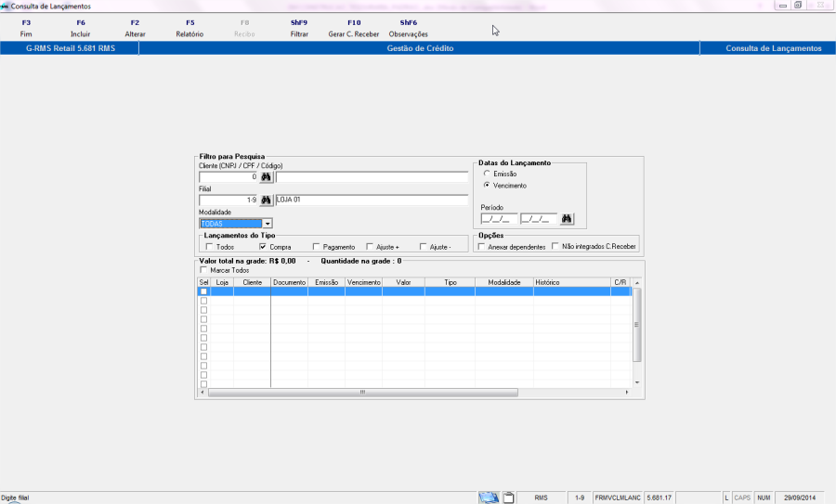Viewport: 836px width, 504px height.
Task: Click the Histórico column header
Action: 572,282
